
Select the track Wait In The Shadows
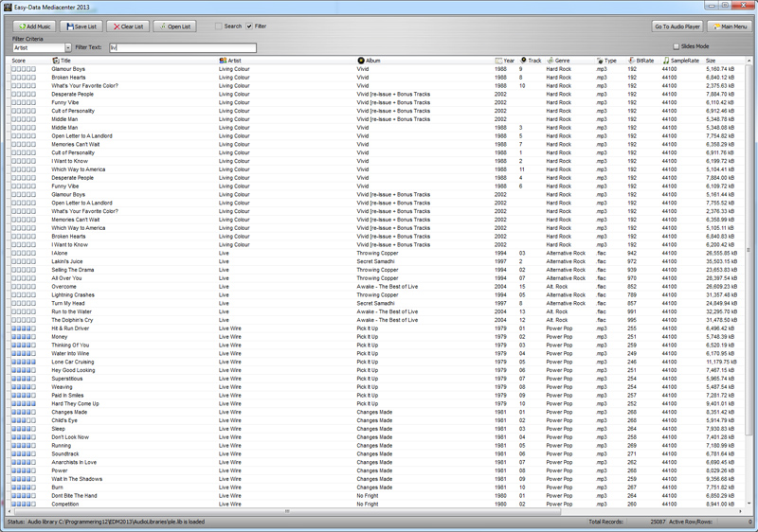tap(77, 479)
